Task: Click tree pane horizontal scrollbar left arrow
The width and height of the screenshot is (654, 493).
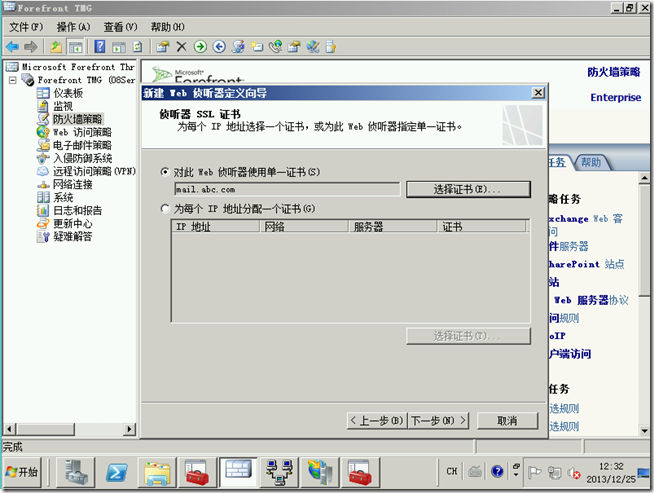Action: (10, 429)
